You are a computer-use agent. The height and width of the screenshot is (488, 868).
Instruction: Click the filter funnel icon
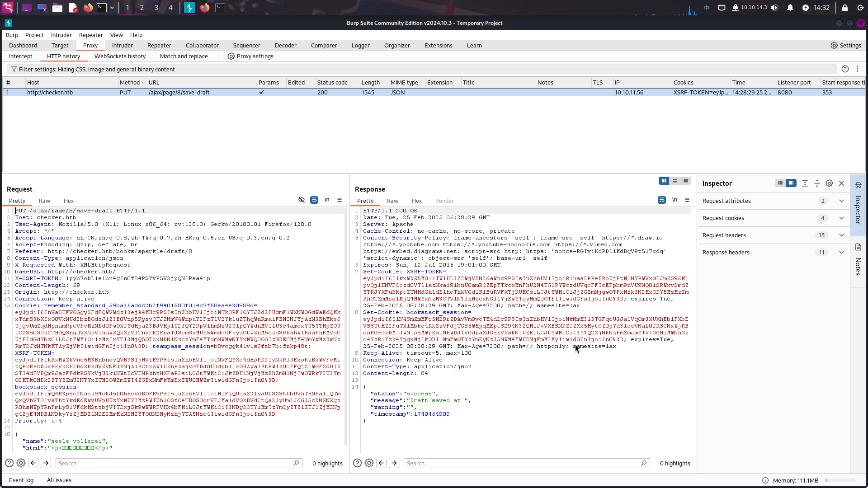click(14, 70)
